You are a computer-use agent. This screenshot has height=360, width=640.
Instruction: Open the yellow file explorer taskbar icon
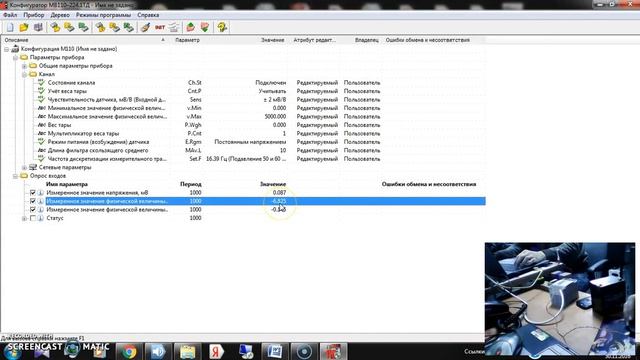coord(187,351)
